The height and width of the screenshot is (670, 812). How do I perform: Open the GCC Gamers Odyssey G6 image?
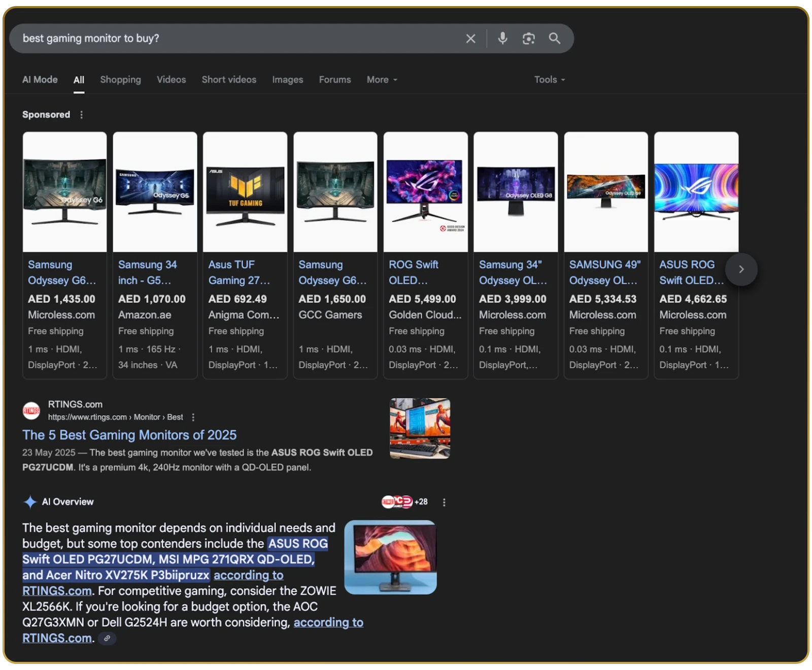(x=335, y=192)
